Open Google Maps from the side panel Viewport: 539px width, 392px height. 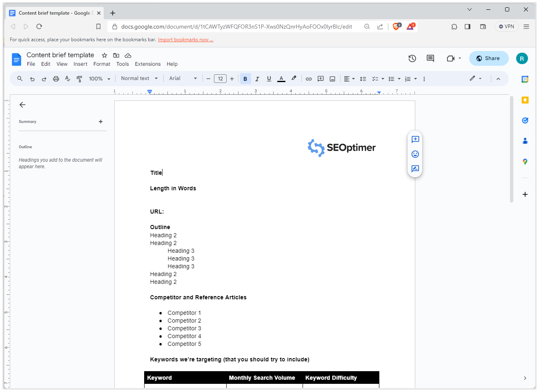coord(525,161)
